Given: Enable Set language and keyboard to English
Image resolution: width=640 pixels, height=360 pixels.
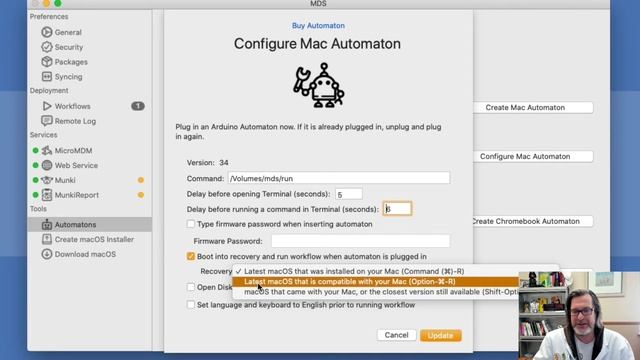Looking at the screenshot, I should pos(191,304).
